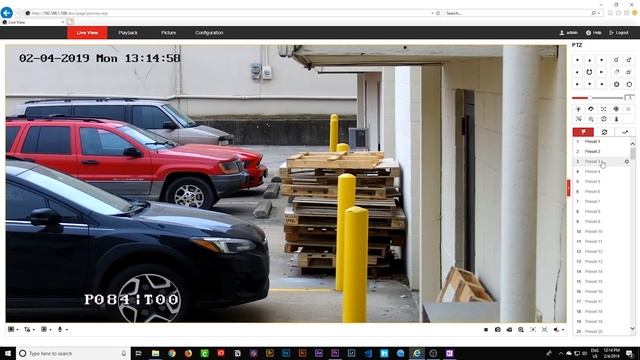Start PTZ auto-scan with center circular arrow
Image resolution: width=640 pixels, height=360 pixels.
[589, 72]
